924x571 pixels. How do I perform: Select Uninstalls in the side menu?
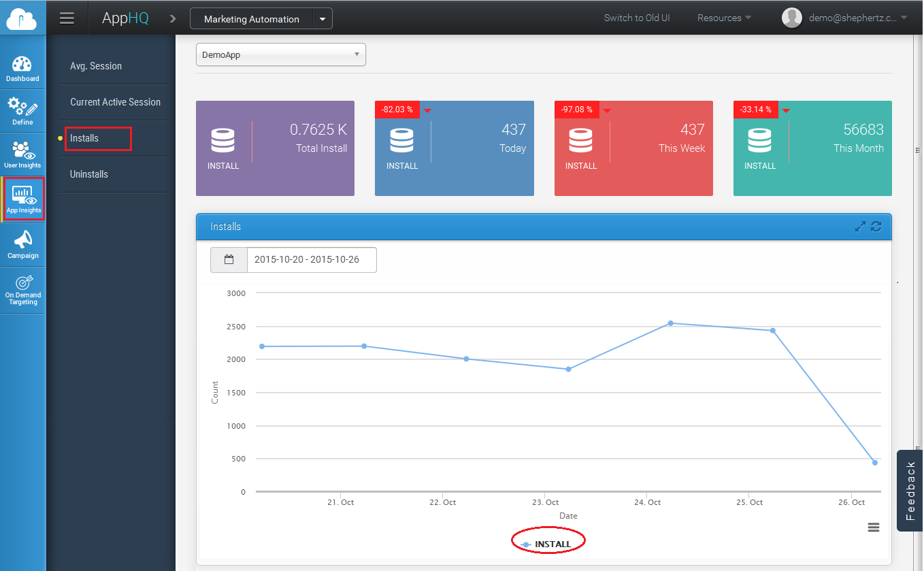pos(89,174)
